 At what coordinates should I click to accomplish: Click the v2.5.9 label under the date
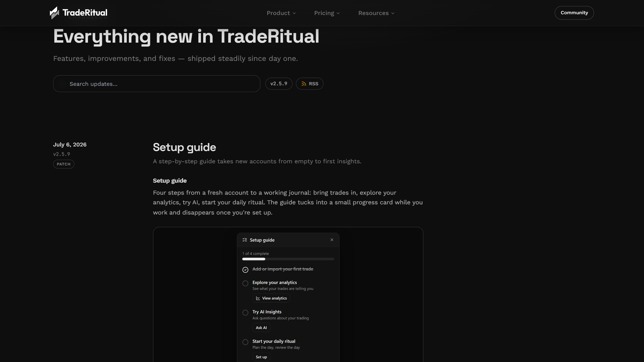pyautogui.click(x=62, y=154)
